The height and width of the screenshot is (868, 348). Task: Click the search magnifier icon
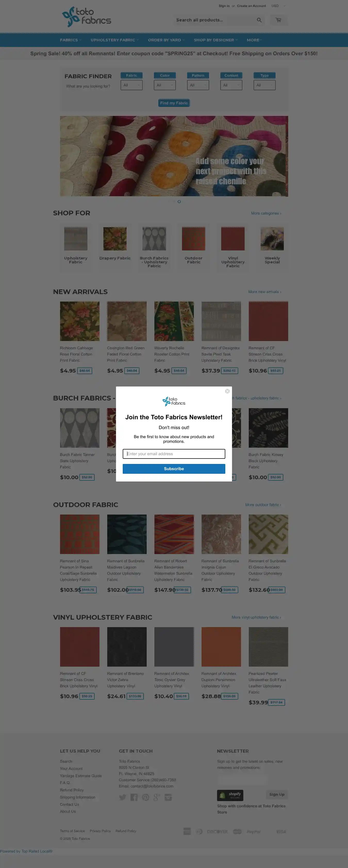click(259, 20)
